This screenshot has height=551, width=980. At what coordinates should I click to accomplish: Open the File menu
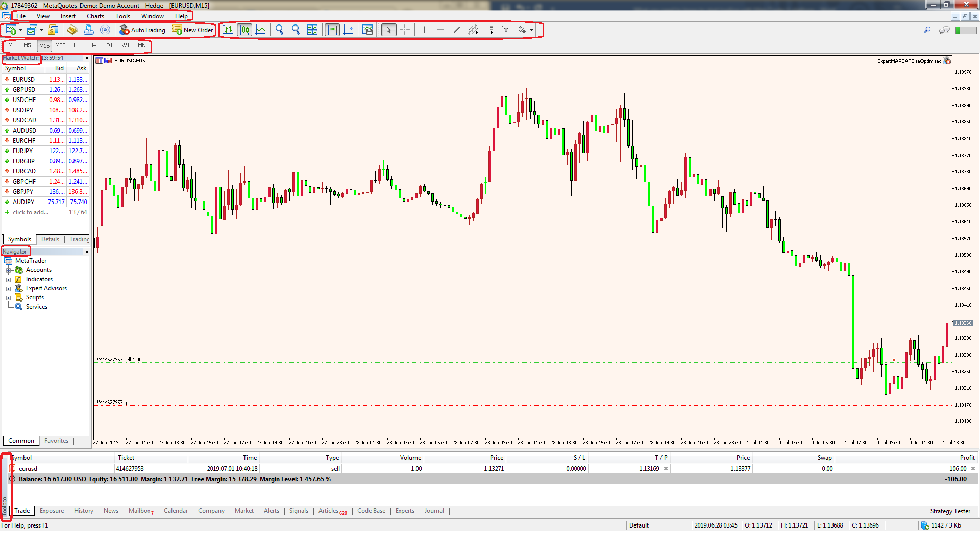[x=21, y=16]
